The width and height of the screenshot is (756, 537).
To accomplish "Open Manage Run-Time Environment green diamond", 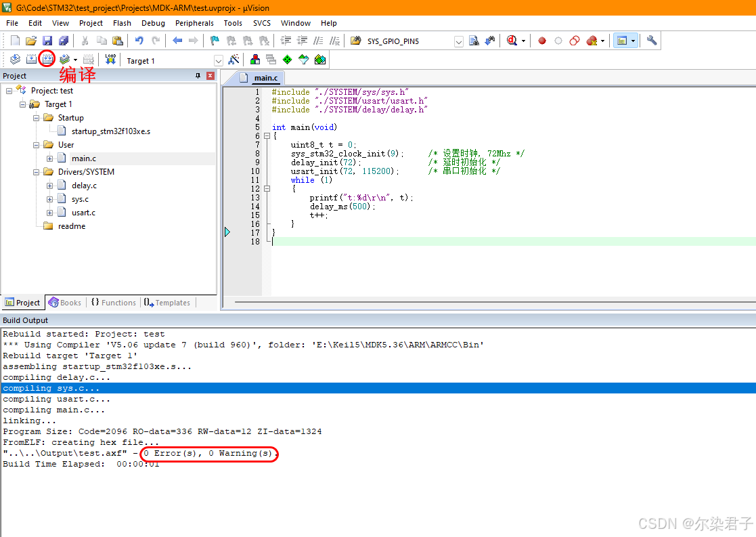I will coord(288,60).
